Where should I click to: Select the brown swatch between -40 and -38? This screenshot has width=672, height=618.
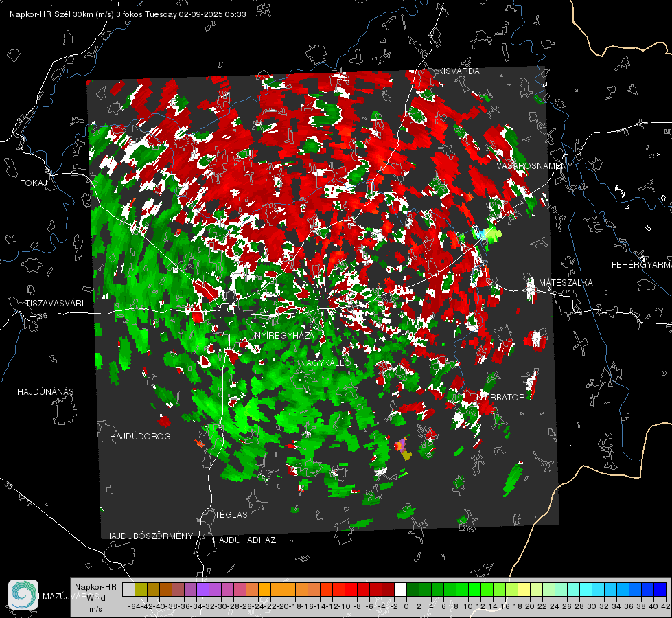[166, 589]
